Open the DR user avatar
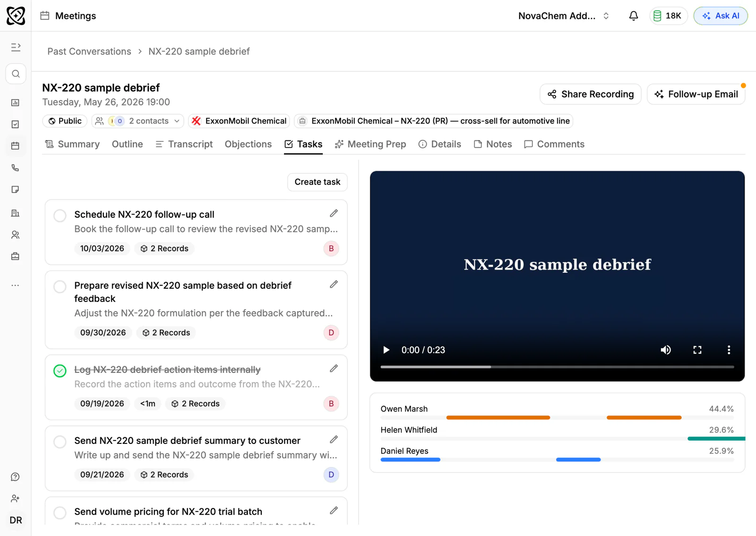 [16, 520]
